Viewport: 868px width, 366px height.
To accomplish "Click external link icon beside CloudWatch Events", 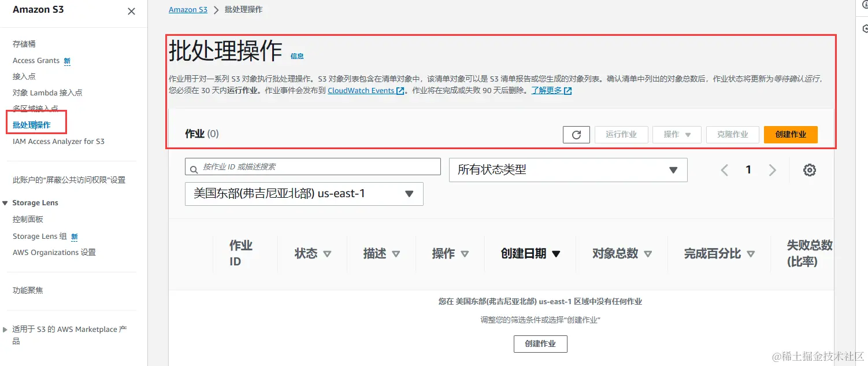I will coord(400,91).
